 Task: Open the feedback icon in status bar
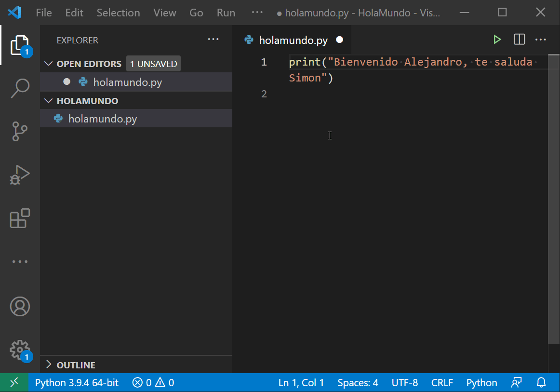pos(517,383)
